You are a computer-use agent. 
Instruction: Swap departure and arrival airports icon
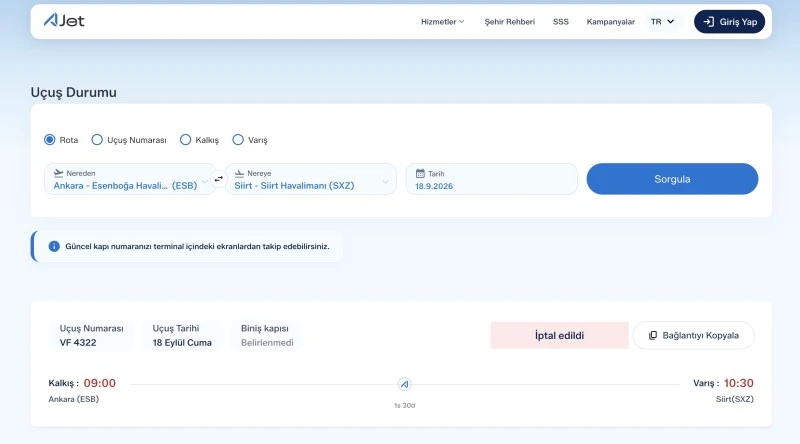(218, 179)
